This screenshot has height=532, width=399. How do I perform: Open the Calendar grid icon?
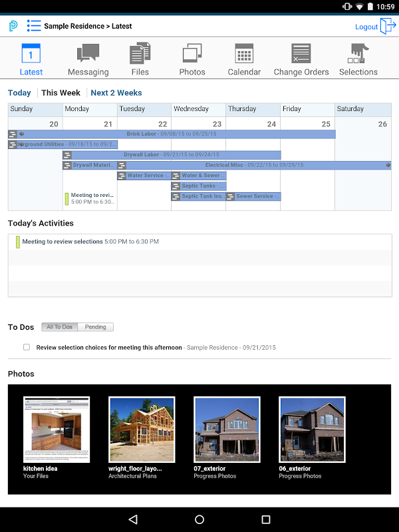tap(244, 53)
